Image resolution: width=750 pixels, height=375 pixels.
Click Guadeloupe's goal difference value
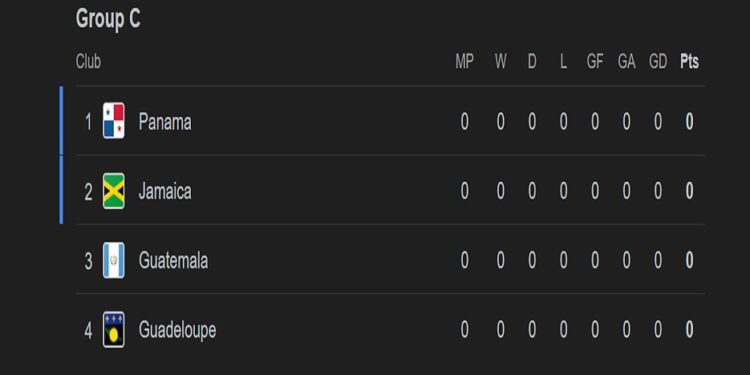658,330
